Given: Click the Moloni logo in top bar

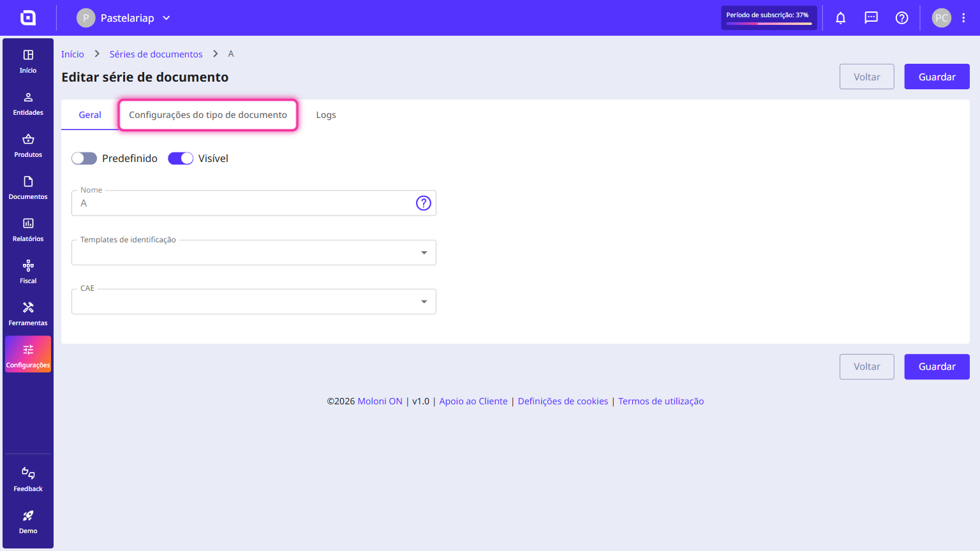Looking at the screenshot, I should (28, 18).
